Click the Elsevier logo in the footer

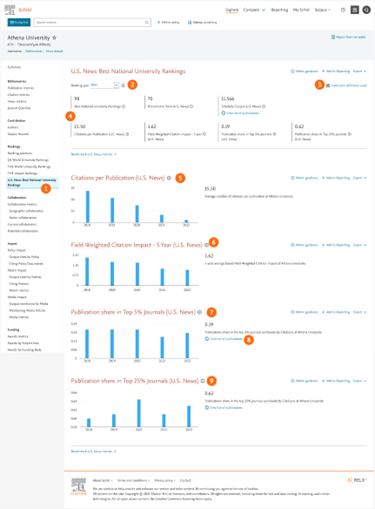(79, 486)
